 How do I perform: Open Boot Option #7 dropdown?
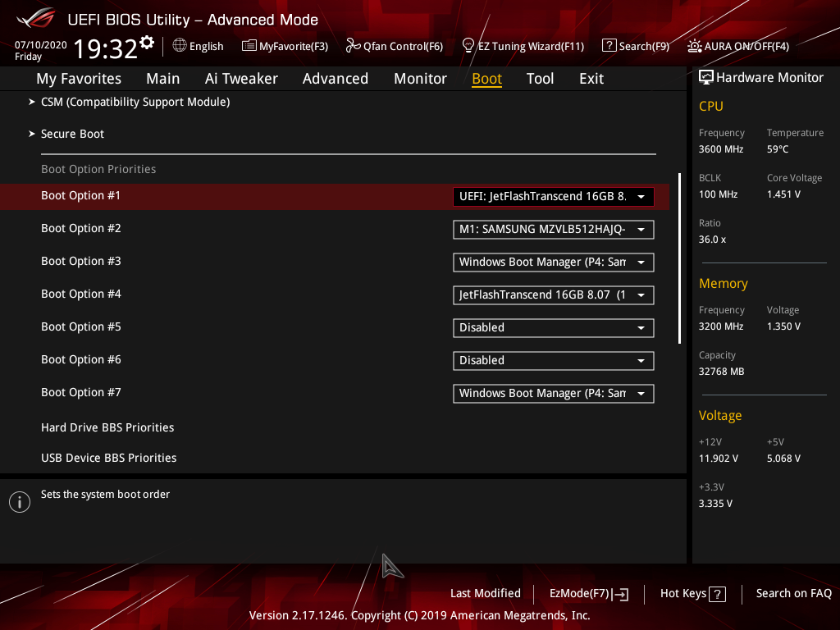pos(554,393)
